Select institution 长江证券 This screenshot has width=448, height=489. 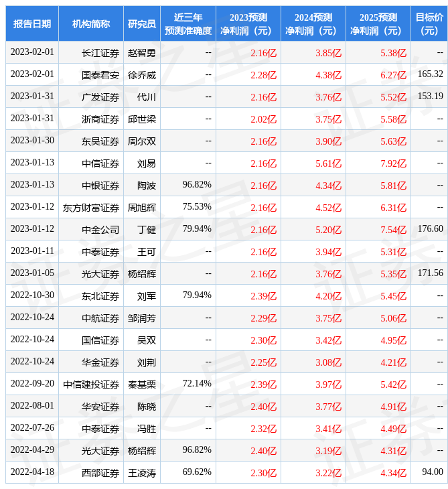[x=100, y=53]
